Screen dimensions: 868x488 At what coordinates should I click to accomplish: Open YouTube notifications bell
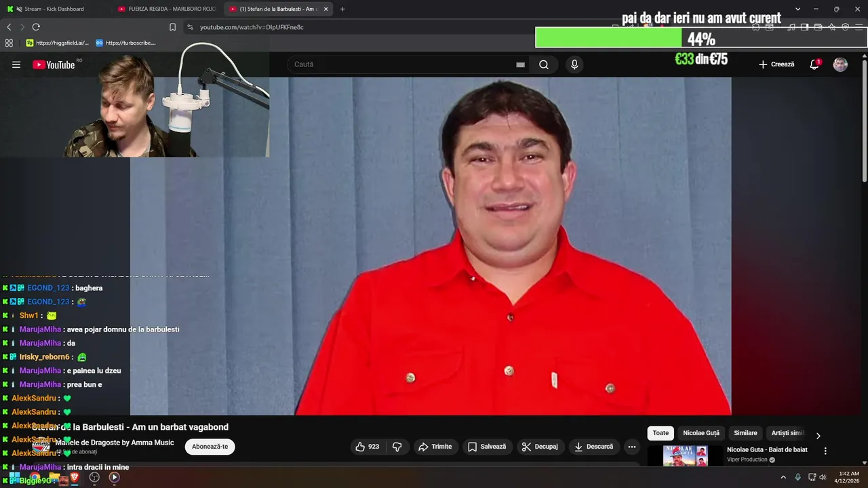814,64
